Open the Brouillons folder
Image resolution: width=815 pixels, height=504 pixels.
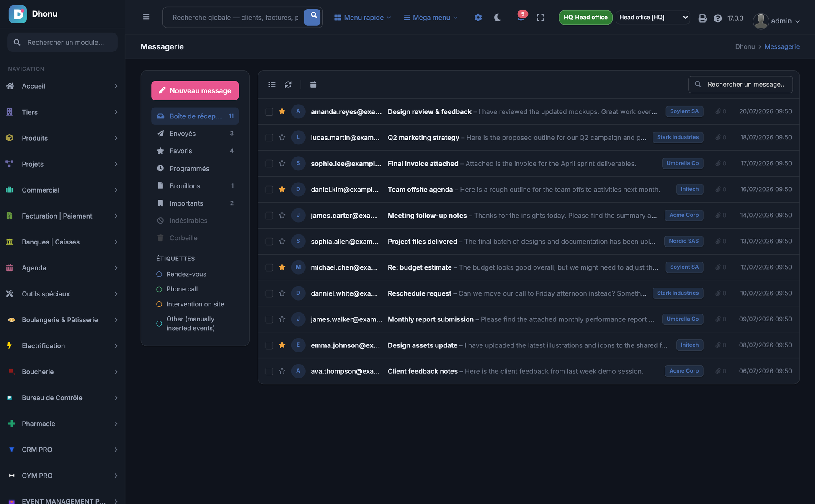pyautogui.click(x=195, y=186)
